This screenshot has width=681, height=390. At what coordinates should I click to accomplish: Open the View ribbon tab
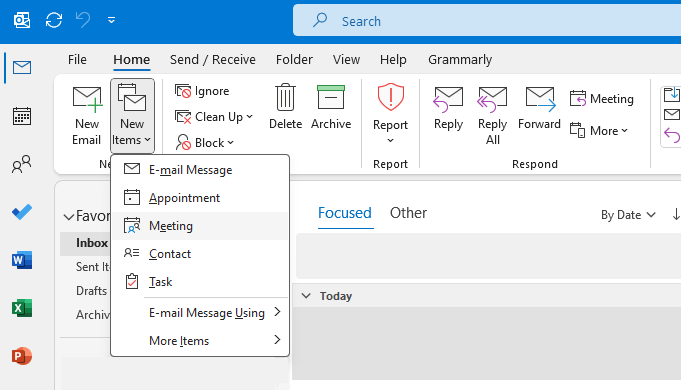click(x=346, y=59)
